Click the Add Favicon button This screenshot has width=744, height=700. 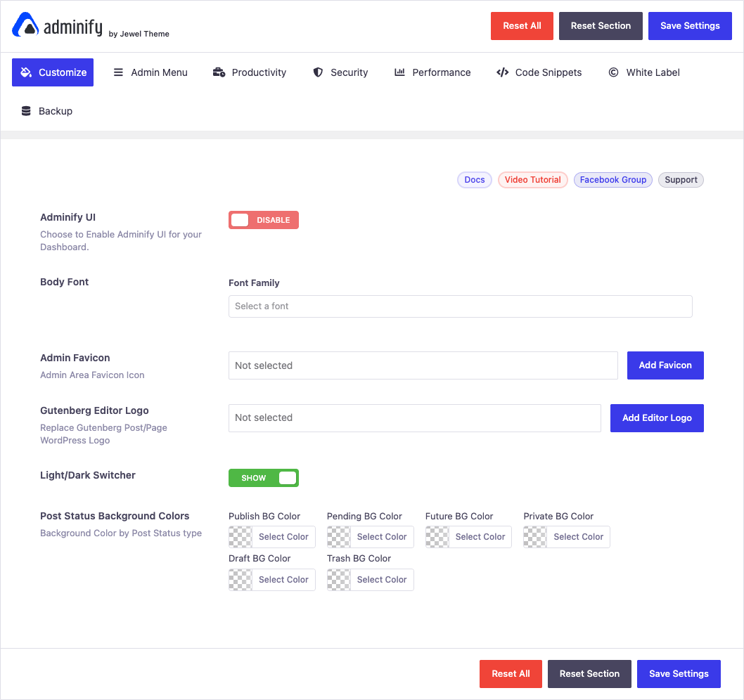pos(665,365)
